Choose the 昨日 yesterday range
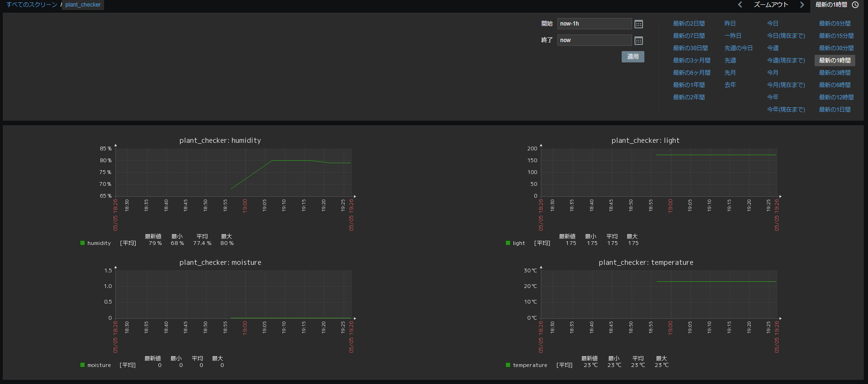 point(730,24)
